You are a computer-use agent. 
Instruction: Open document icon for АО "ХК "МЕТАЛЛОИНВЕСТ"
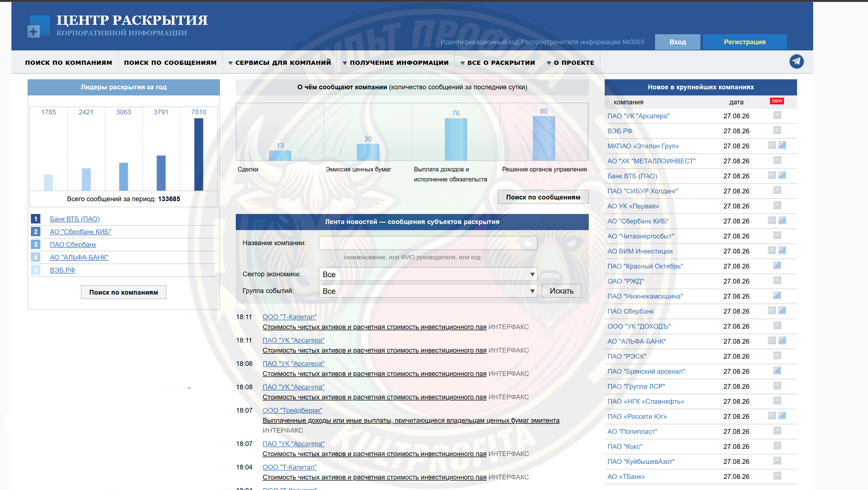pos(777,160)
